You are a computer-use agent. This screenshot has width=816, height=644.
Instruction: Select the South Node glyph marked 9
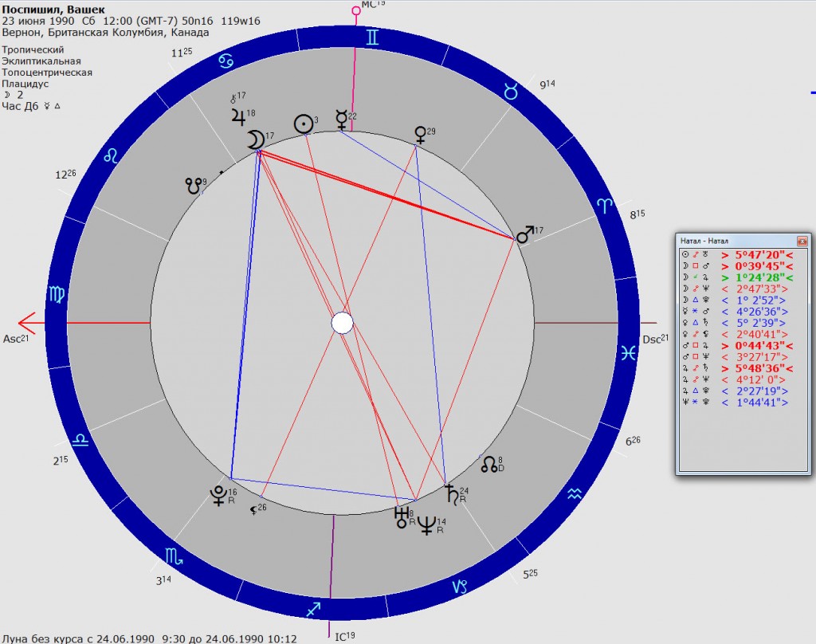(x=194, y=186)
